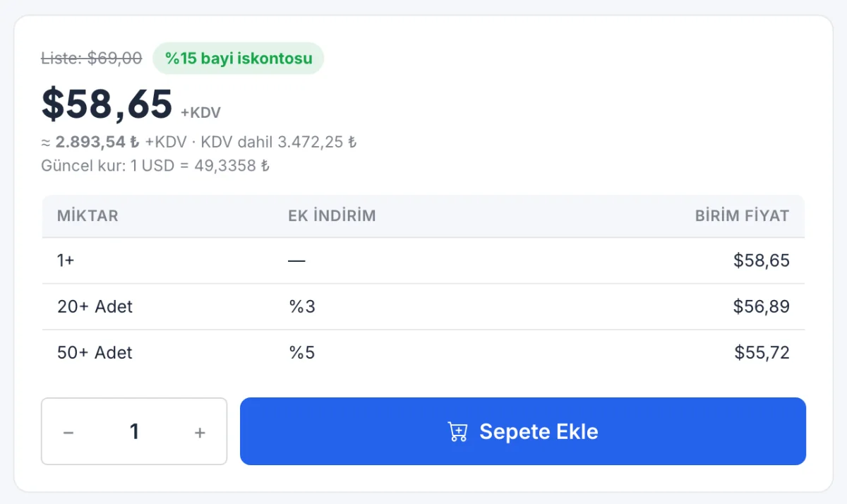Decrease quantity with the minus stepper
This screenshot has height=504, width=847.
(x=68, y=433)
